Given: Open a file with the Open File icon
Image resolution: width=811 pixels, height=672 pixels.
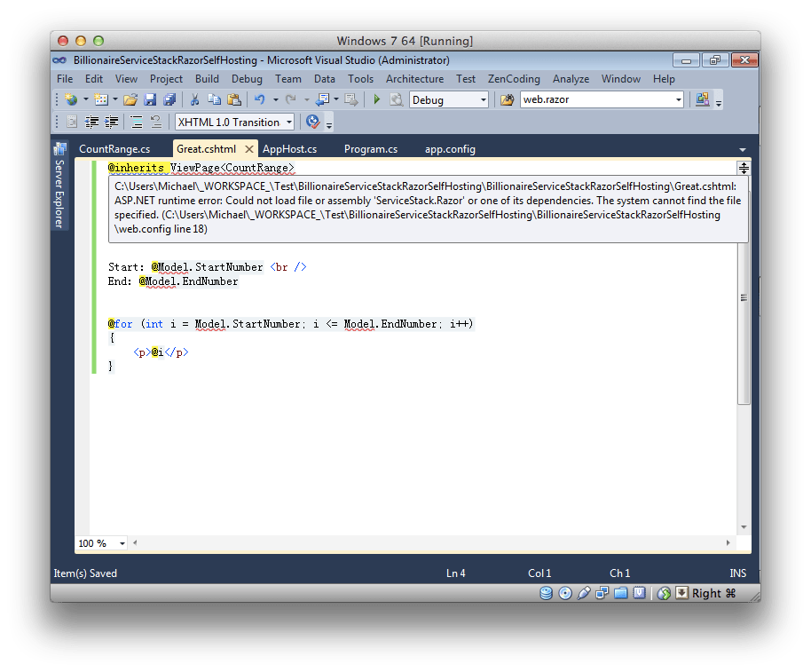Looking at the screenshot, I should pos(130,99).
